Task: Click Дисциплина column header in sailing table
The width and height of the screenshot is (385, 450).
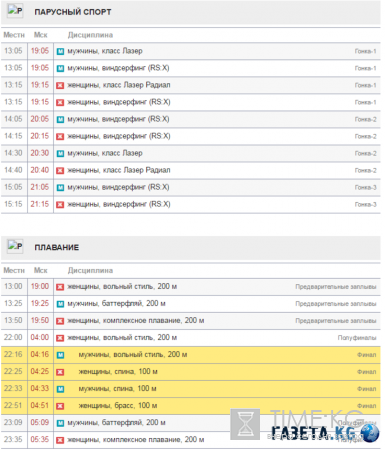Action: tap(90, 35)
